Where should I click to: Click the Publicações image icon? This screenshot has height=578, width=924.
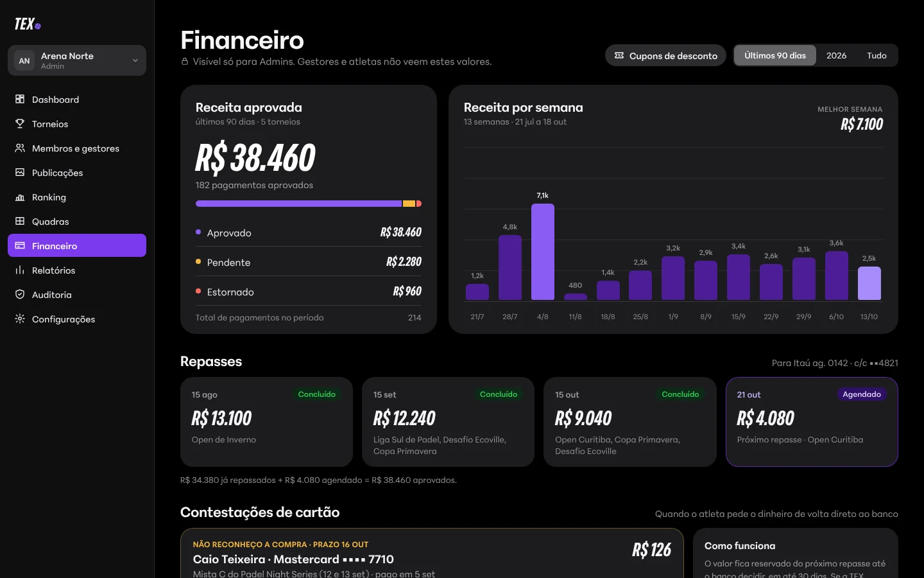click(20, 173)
